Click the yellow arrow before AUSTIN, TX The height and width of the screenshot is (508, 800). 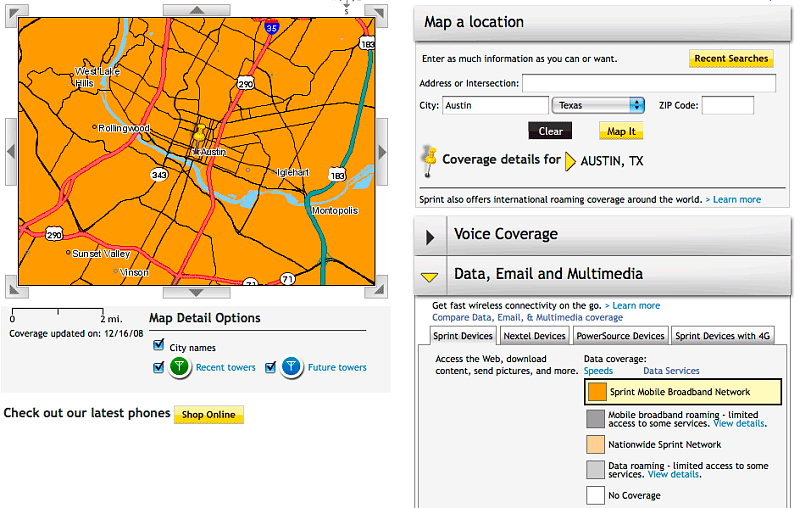coord(570,161)
